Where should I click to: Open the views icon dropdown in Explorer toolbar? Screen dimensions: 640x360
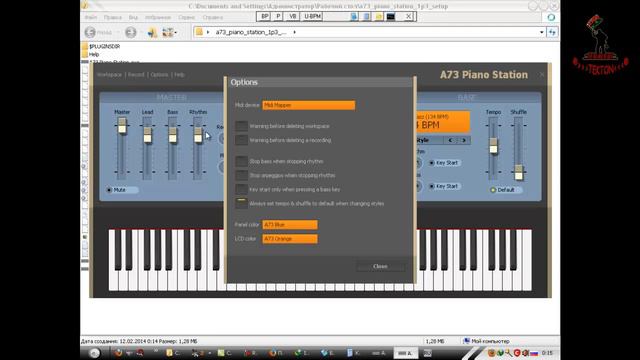click(x=169, y=32)
